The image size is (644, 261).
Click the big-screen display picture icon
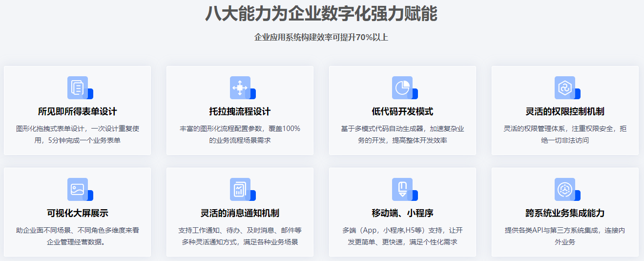pyautogui.click(x=80, y=189)
